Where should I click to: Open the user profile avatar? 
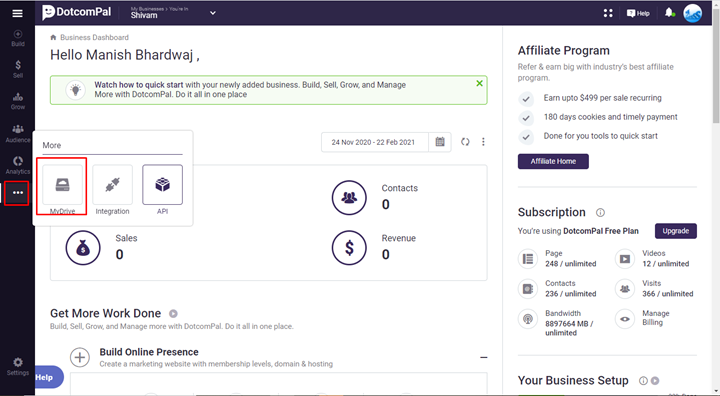[692, 13]
